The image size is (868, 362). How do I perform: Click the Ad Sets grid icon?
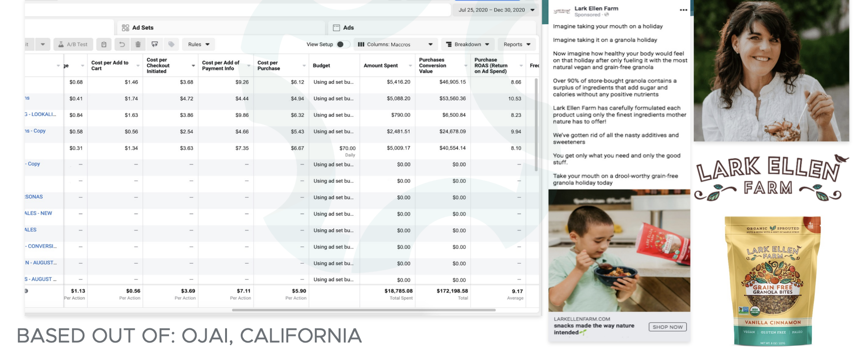tap(125, 28)
